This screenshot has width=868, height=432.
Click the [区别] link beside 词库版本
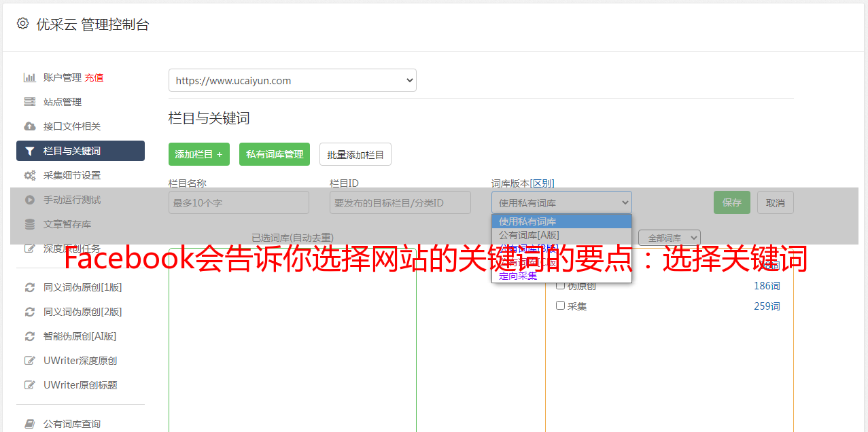pyautogui.click(x=542, y=183)
